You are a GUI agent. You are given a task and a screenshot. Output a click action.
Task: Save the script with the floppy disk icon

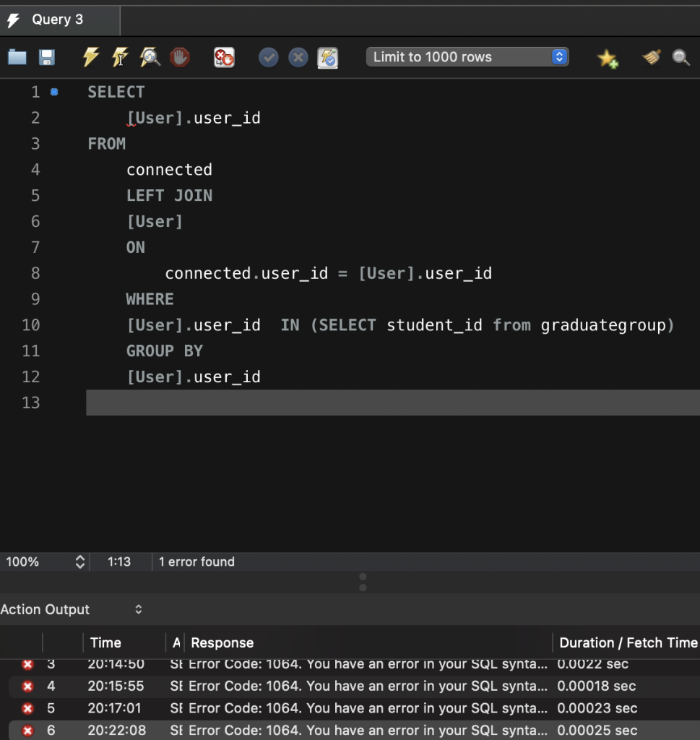click(x=47, y=58)
